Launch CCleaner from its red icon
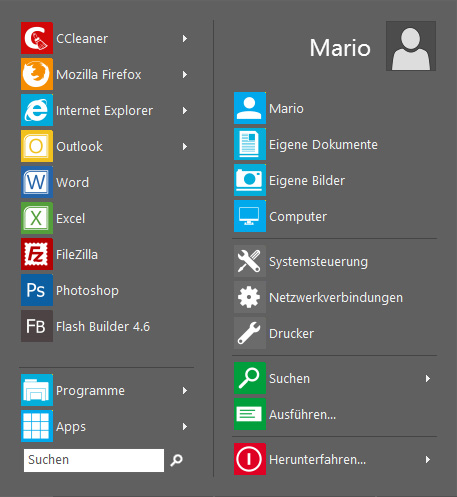 37,38
